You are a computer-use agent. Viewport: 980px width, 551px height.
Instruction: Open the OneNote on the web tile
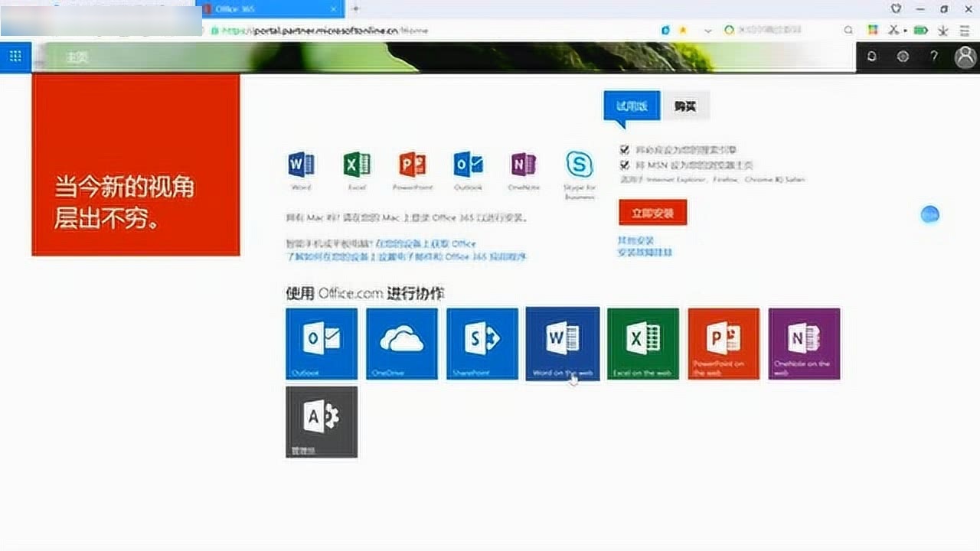804,343
